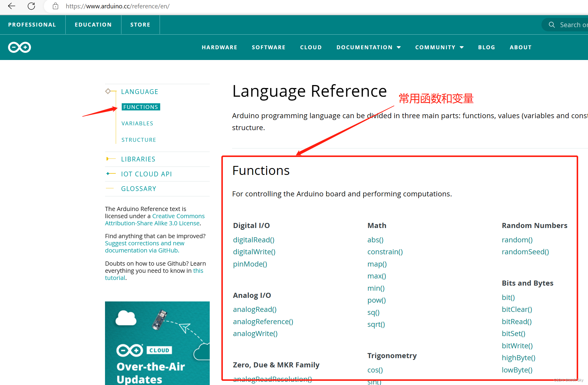Open cos() reference
This screenshot has width=588, height=385.
tap(375, 370)
